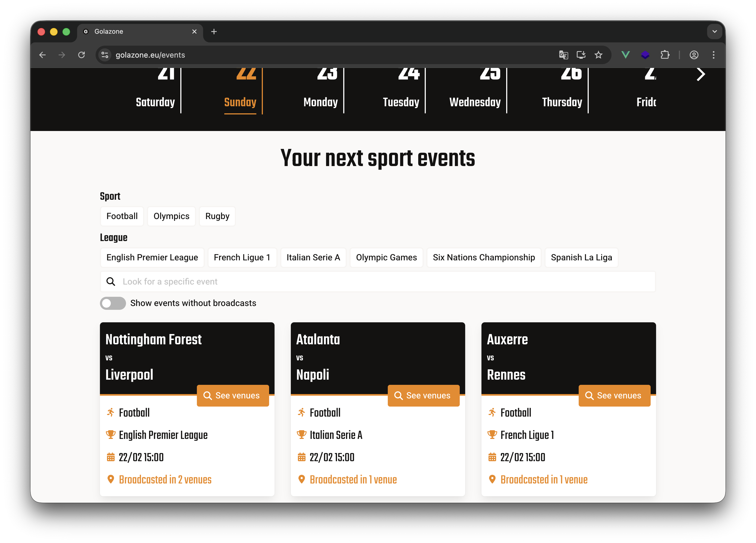Screen dimensions: 756x543
Task: Toggle the Italian Serie A league filter
Action: pos(313,257)
